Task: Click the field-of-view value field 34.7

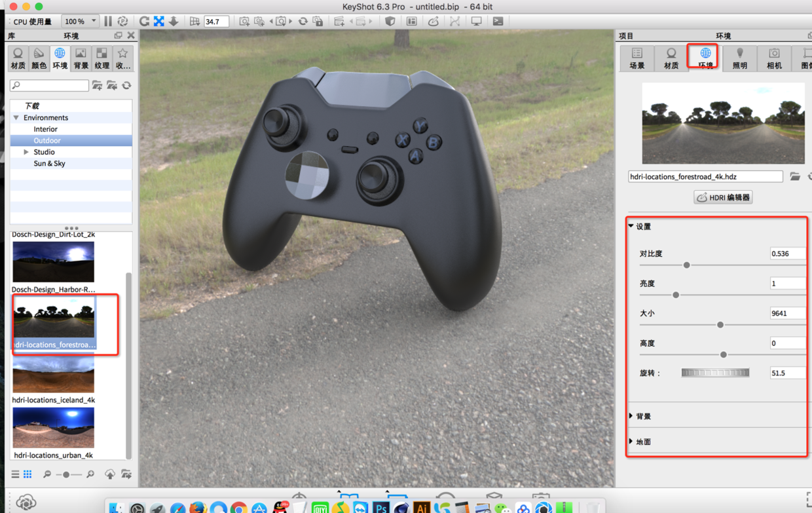Action: pos(215,22)
